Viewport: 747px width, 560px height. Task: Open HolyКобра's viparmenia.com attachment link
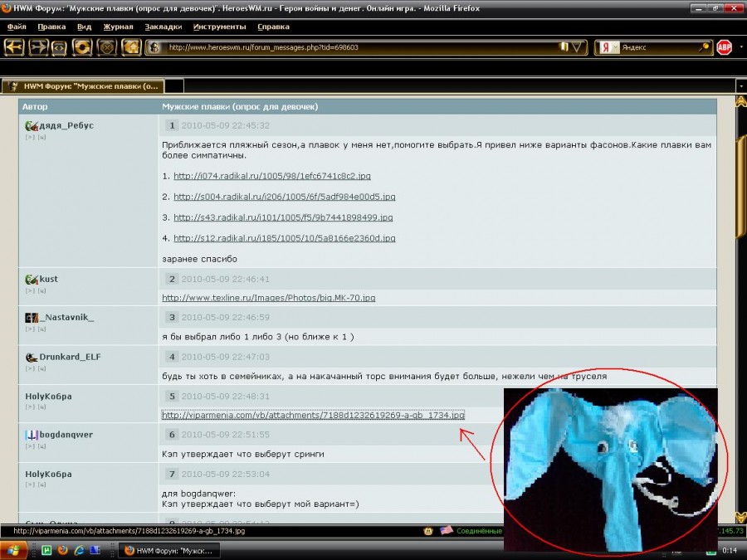pos(313,415)
